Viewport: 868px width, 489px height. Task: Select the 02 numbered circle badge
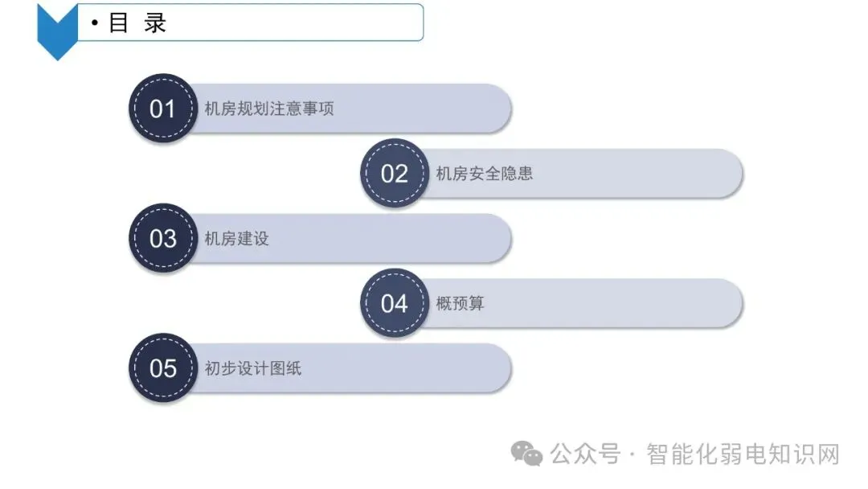tap(394, 173)
